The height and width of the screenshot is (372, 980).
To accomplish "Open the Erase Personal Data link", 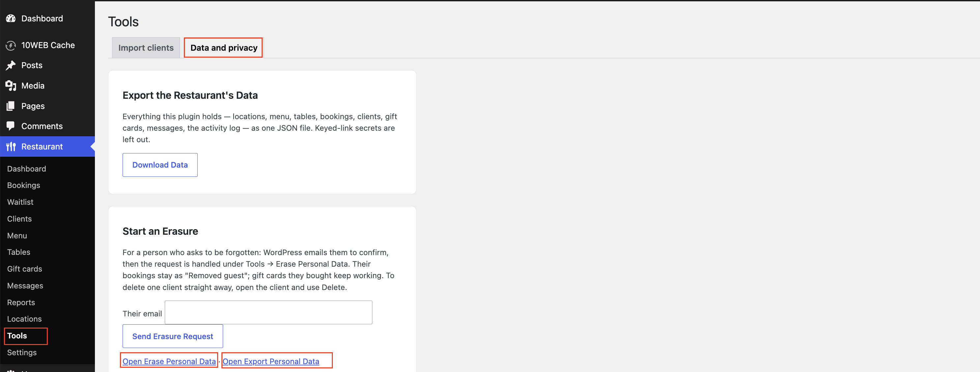I will [169, 361].
